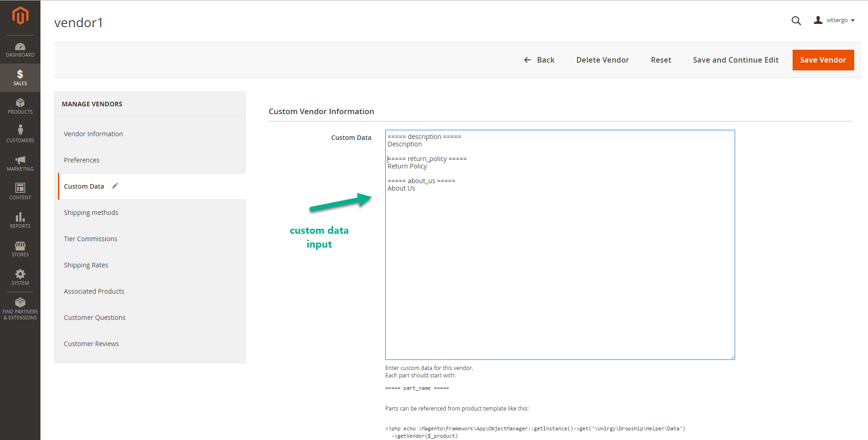Open Find Partners & Extensions
868x440 pixels.
(x=20, y=309)
